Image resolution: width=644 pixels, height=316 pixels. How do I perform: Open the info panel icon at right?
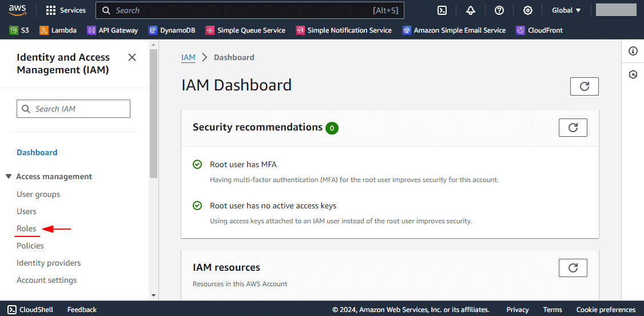633,51
